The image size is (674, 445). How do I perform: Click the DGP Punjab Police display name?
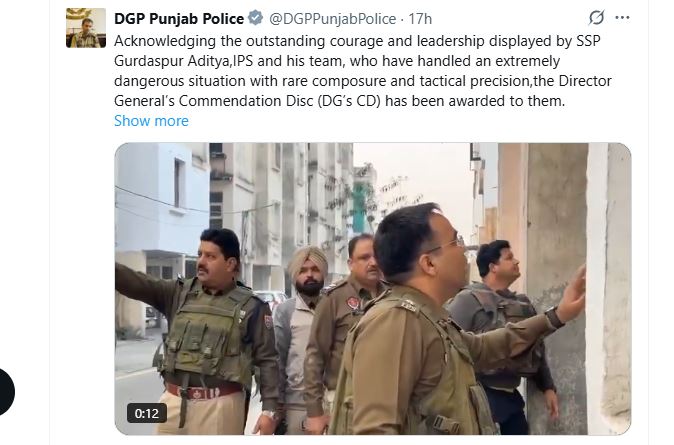click(x=179, y=18)
